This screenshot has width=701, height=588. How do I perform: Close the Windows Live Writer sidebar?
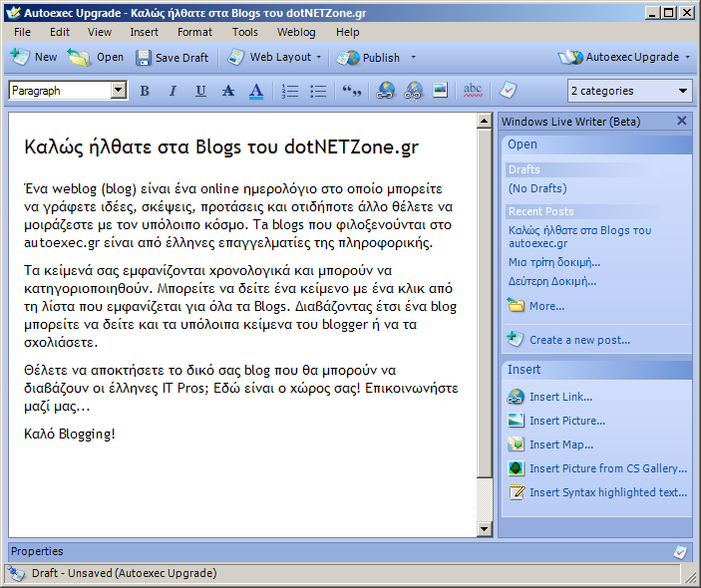click(682, 121)
